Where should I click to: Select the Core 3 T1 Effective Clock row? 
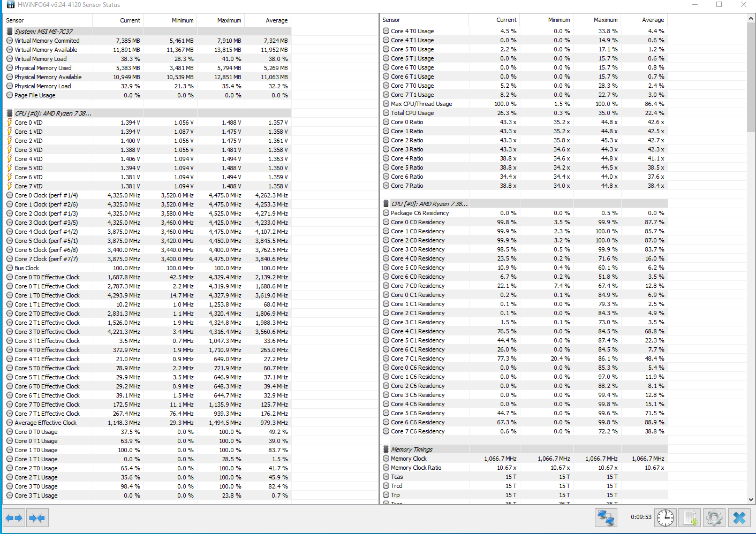click(x=148, y=341)
